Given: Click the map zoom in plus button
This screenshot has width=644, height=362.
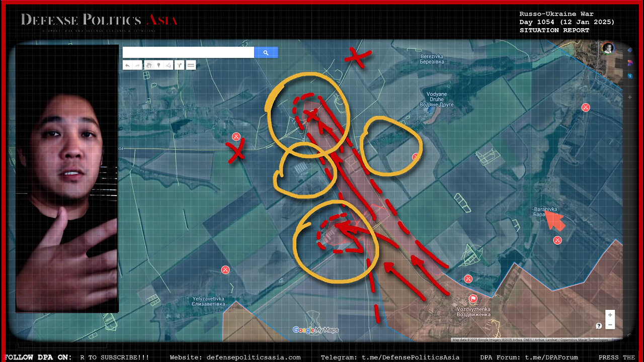Looking at the screenshot, I should point(610,315).
